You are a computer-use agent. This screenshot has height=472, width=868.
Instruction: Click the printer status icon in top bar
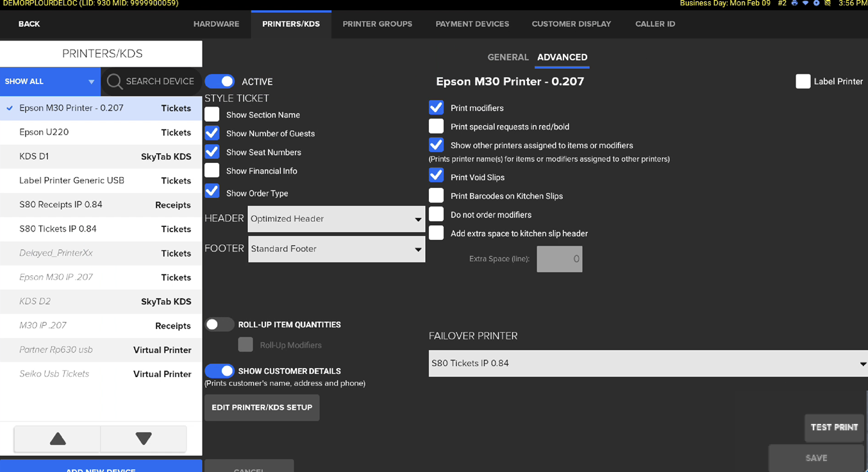(794, 4)
